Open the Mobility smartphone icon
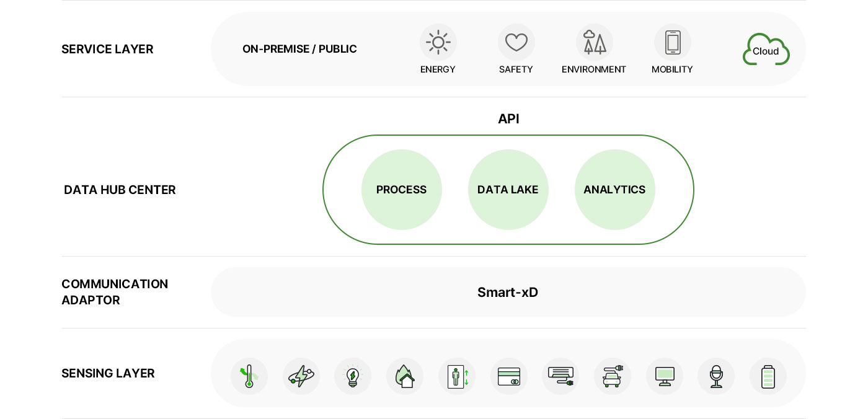 (x=673, y=42)
